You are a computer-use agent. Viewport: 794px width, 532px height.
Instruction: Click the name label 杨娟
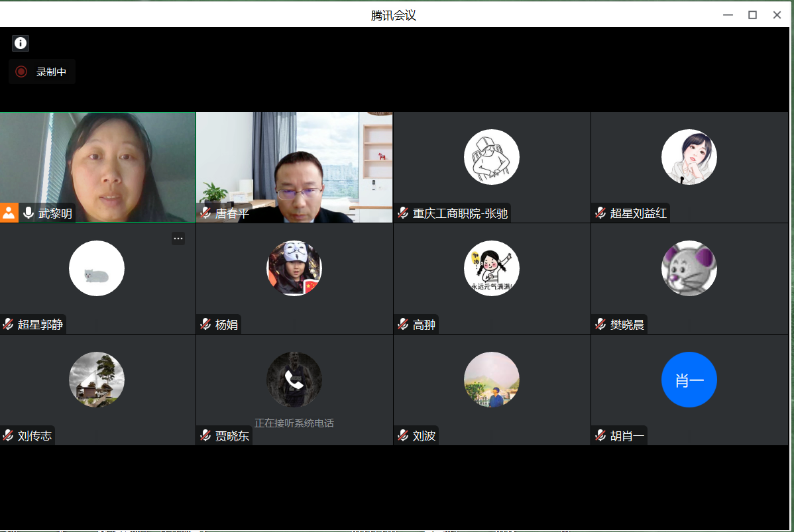[x=227, y=325]
